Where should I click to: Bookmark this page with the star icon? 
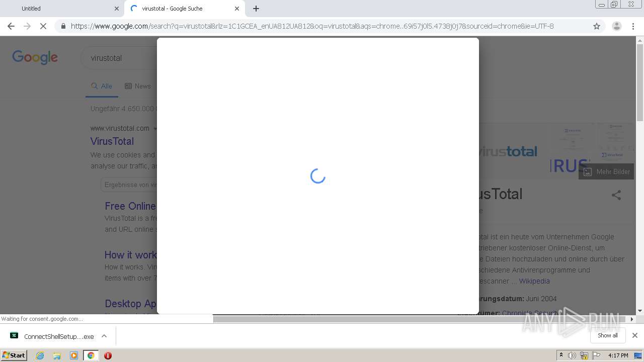tap(597, 26)
